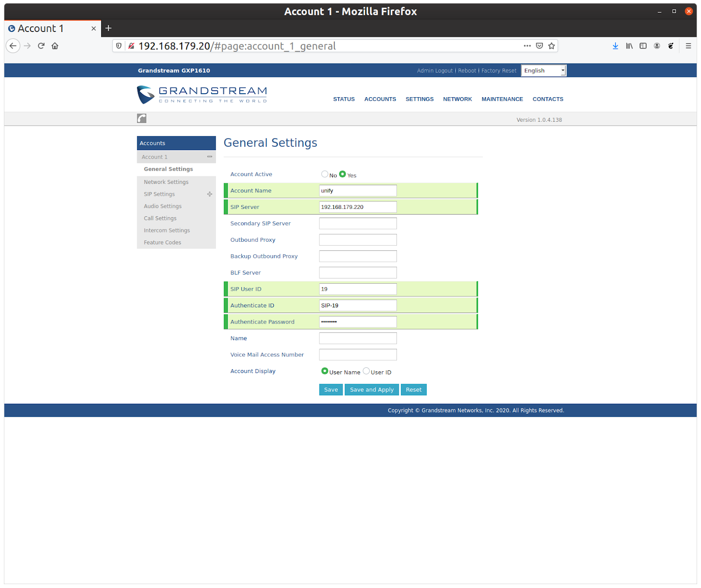
Task: Go back to the previous page
Action: click(x=13, y=46)
